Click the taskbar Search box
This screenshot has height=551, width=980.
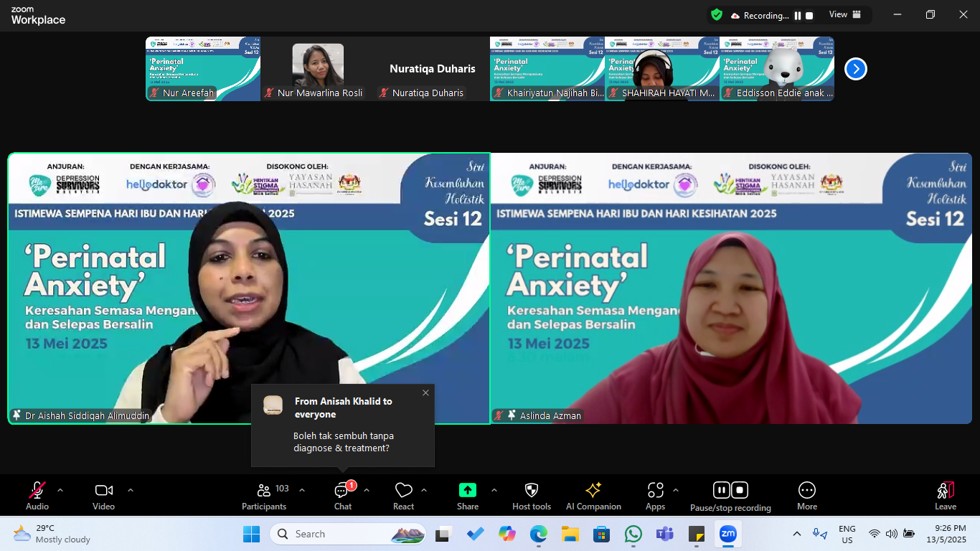[x=347, y=534]
